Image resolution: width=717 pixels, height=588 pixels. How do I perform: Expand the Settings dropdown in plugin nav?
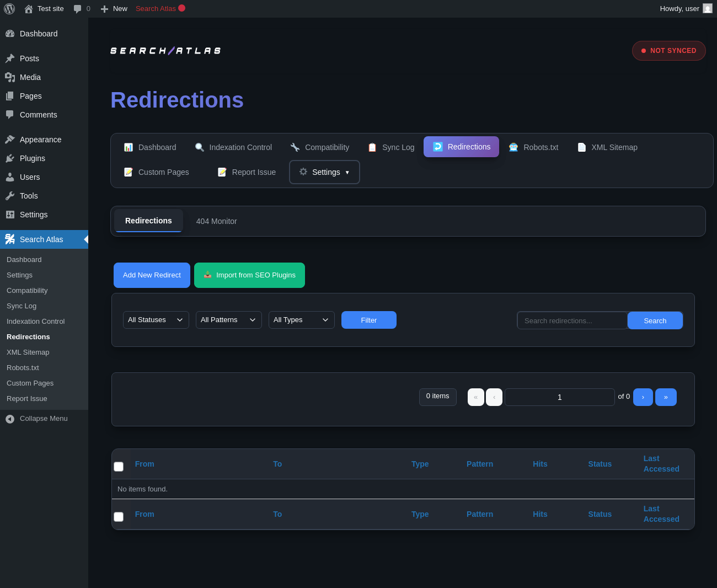point(324,172)
